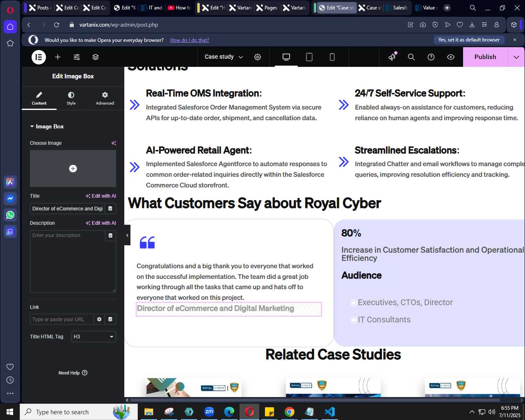The height and width of the screenshot is (420, 525).
Task: Collapse the editor panel with arrow handle
Action: (x=127, y=235)
